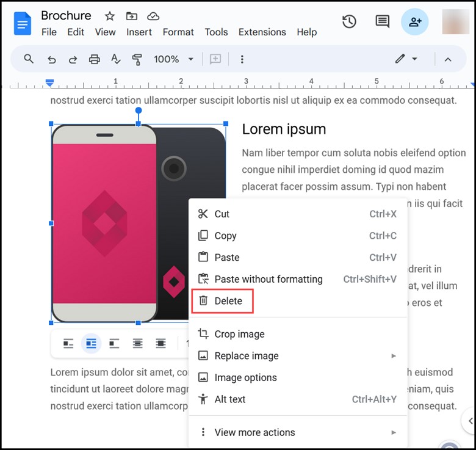Set image to in line layout
Image resolution: width=476 pixels, height=450 pixels.
point(68,343)
